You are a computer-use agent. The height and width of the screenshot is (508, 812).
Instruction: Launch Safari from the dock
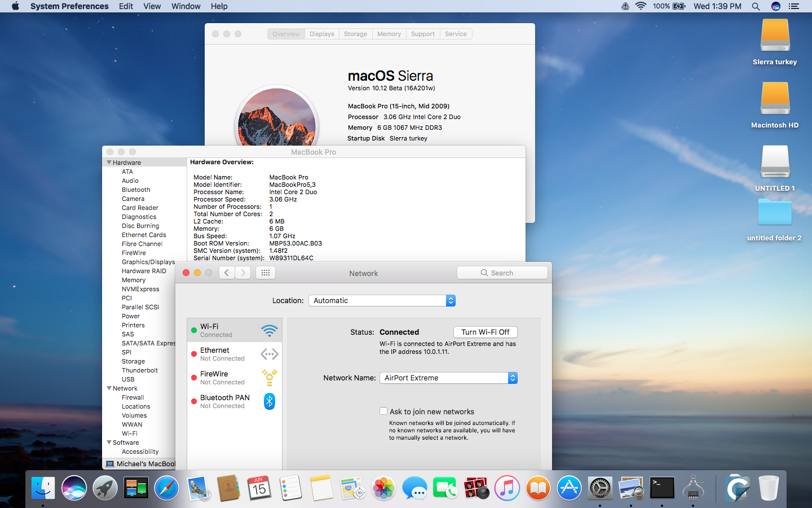tap(167, 488)
